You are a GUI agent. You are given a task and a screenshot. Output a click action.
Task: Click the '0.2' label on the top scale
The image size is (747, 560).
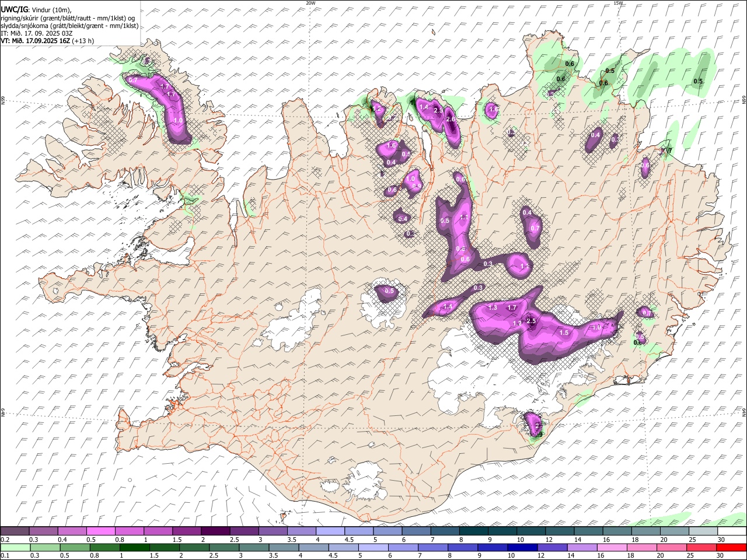tap(5, 539)
